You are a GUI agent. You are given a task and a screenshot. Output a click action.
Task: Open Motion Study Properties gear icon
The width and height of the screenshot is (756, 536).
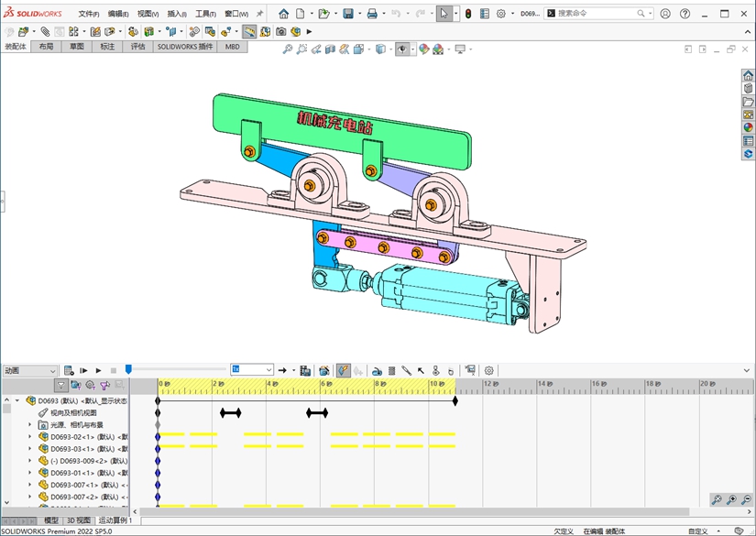point(489,371)
